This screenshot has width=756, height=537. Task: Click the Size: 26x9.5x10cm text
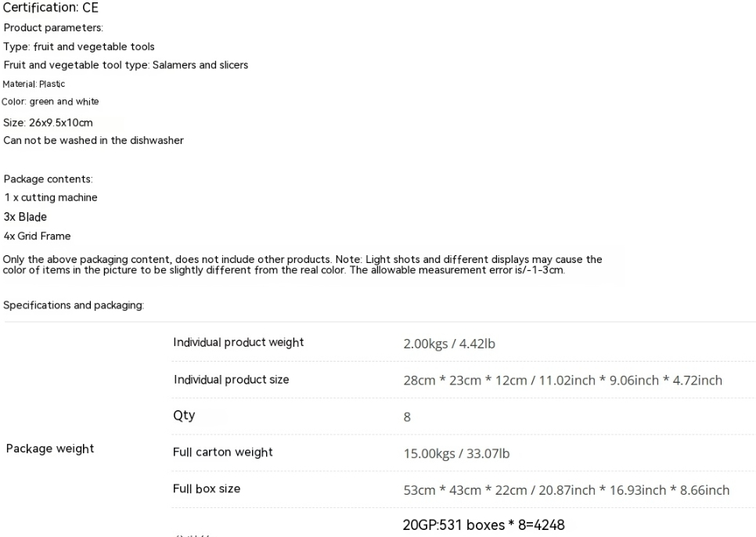pyautogui.click(x=48, y=122)
